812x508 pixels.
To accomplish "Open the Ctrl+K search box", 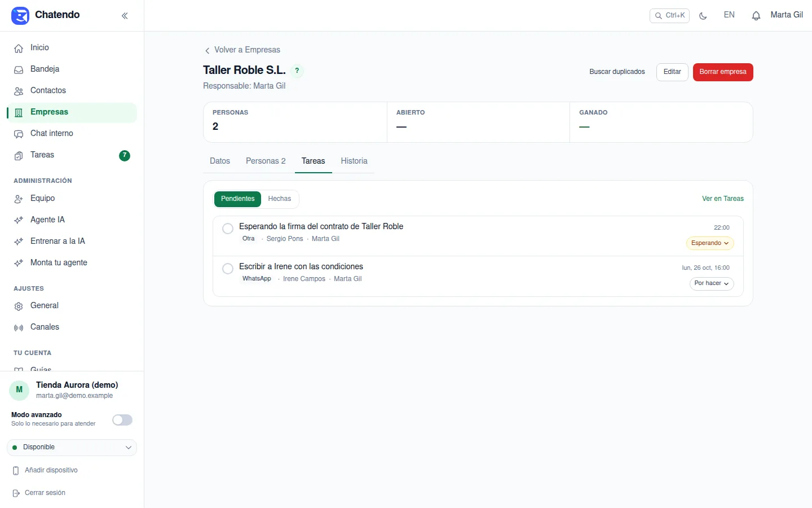I will click(x=669, y=16).
